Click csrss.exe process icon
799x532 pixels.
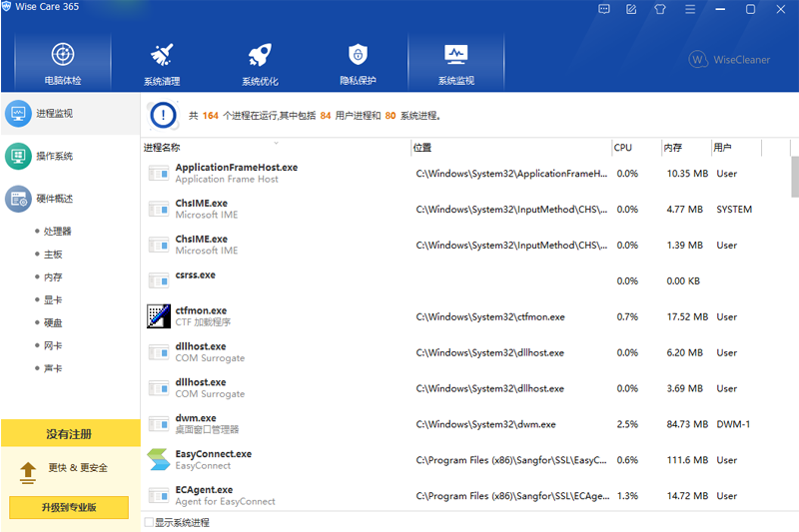[159, 280]
